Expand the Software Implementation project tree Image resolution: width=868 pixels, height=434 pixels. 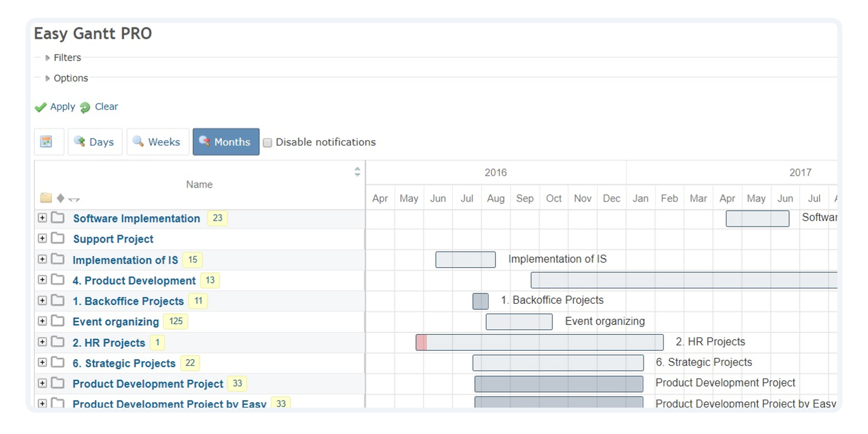(x=42, y=218)
